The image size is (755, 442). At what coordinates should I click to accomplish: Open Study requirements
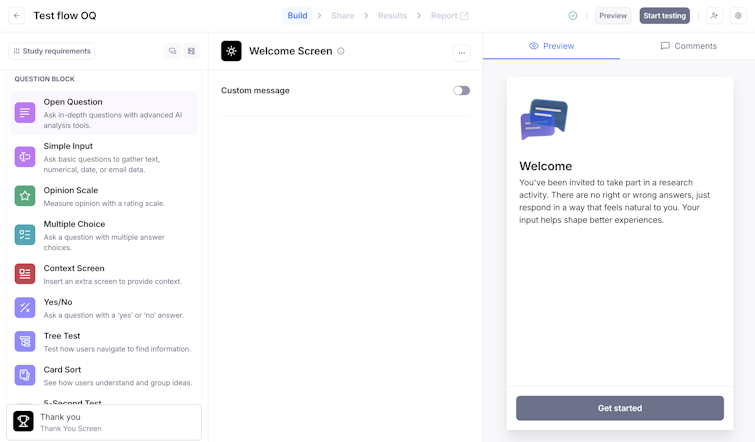pyautogui.click(x=52, y=51)
